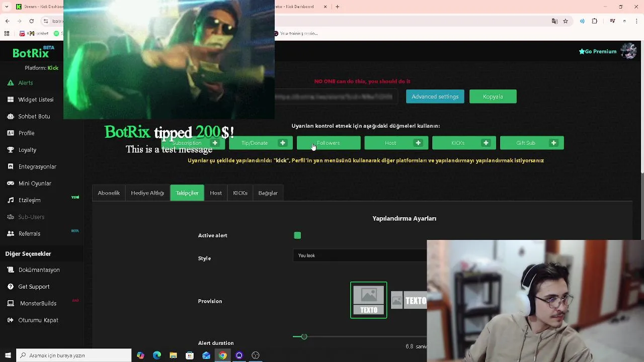Open Advanced settings

point(435,97)
